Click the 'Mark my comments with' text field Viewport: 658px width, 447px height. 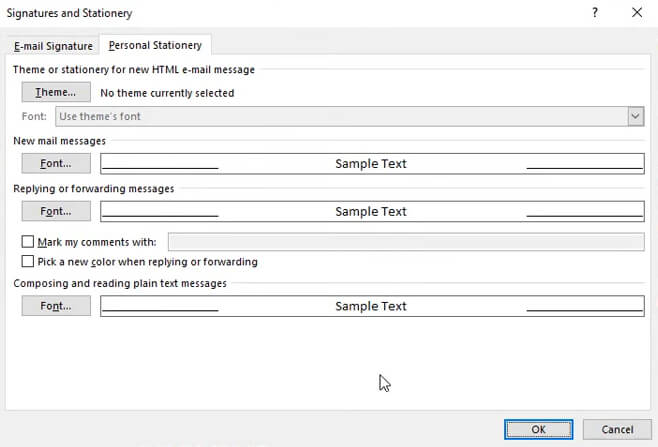click(x=405, y=241)
